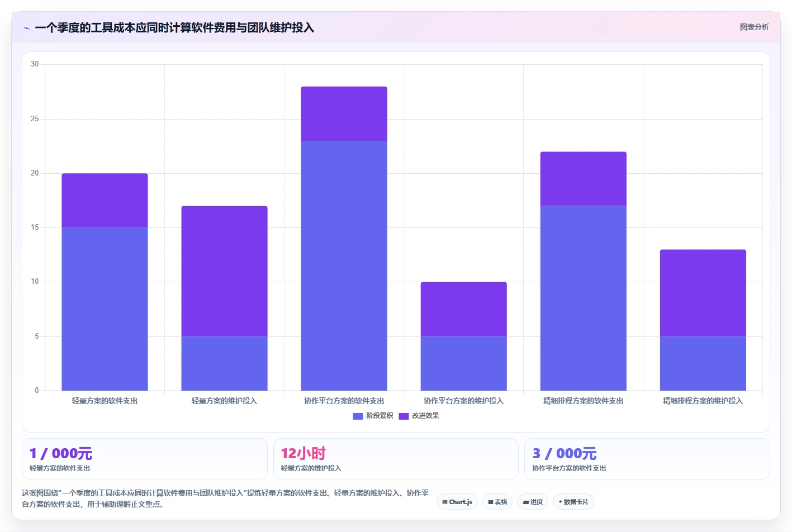792x532 pixels.
Task: Click the purple segment of 协作平台方案的软件支出 bar
Action: (344, 113)
